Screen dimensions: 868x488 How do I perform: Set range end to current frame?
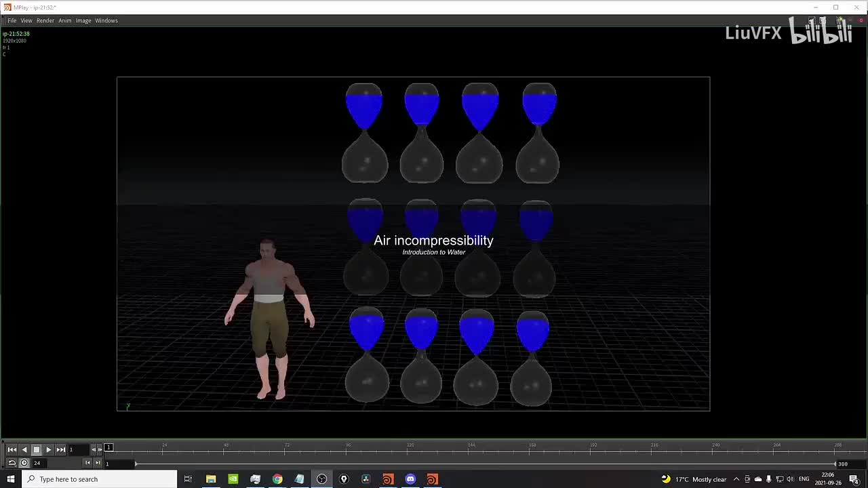click(97, 463)
